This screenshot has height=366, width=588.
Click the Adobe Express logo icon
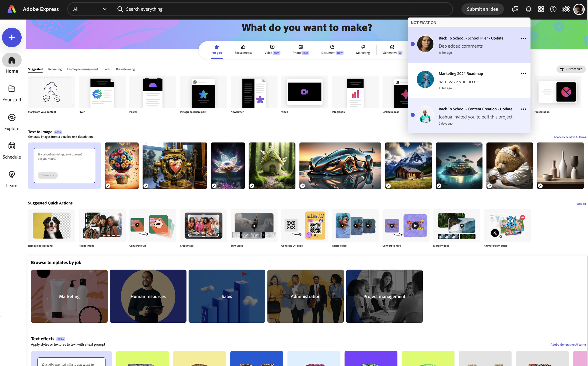(x=11, y=9)
